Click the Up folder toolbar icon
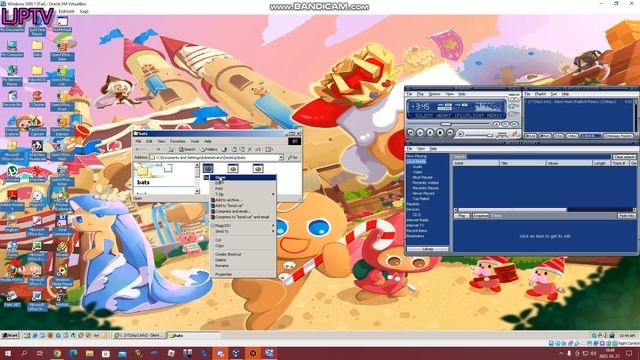640x360 pixels. pyautogui.click(x=171, y=149)
